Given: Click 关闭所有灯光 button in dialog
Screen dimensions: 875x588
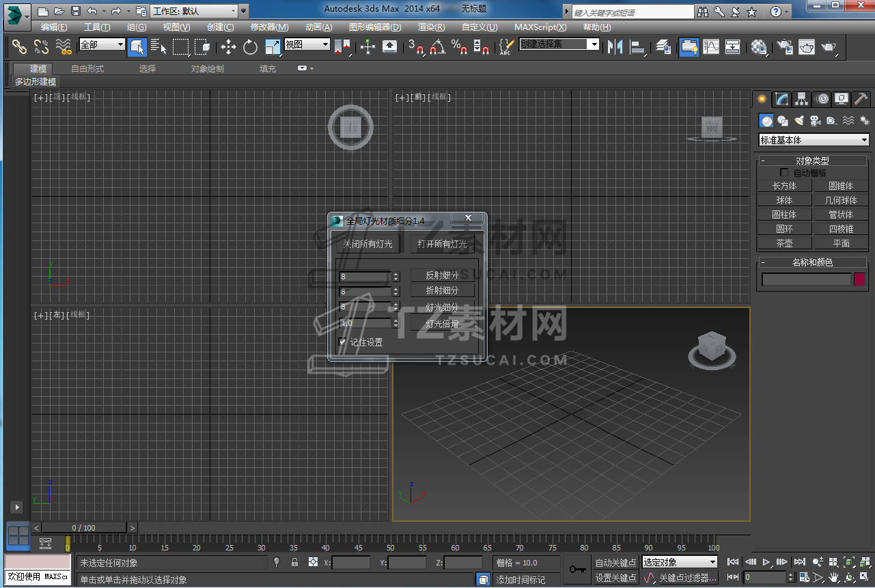Looking at the screenshot, I should coord(368,244).
